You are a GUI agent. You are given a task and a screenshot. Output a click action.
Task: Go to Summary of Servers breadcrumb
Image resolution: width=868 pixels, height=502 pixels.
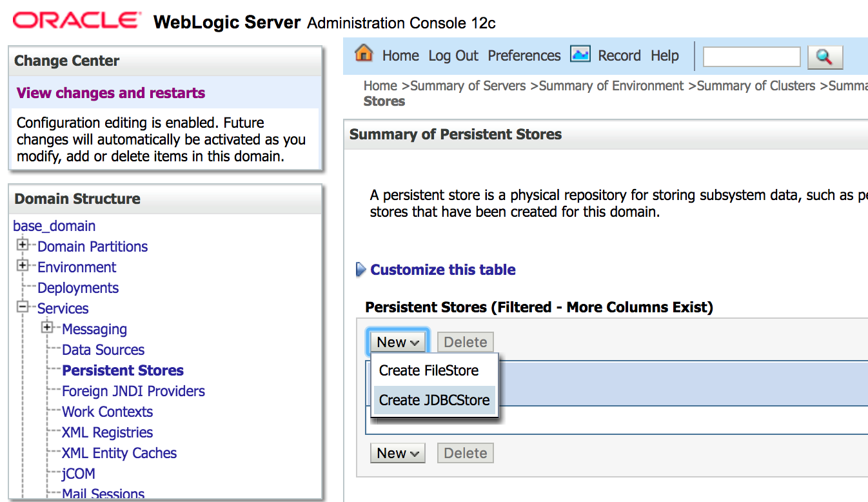(468, 86)
